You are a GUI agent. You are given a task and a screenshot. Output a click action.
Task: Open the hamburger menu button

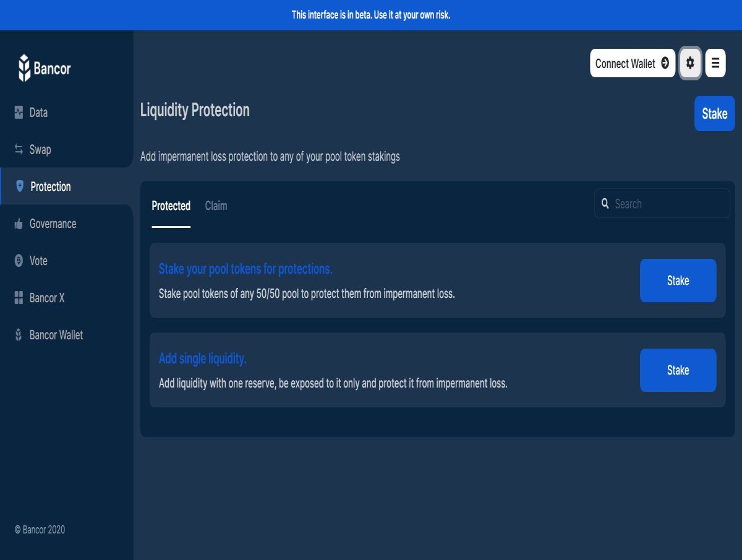pyautogui.click(x=715, y=63)
